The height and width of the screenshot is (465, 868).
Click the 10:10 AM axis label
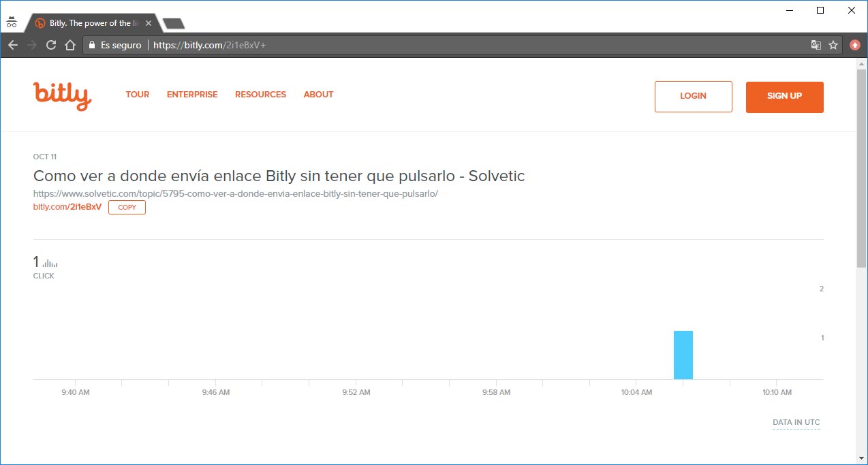[777, 392]
